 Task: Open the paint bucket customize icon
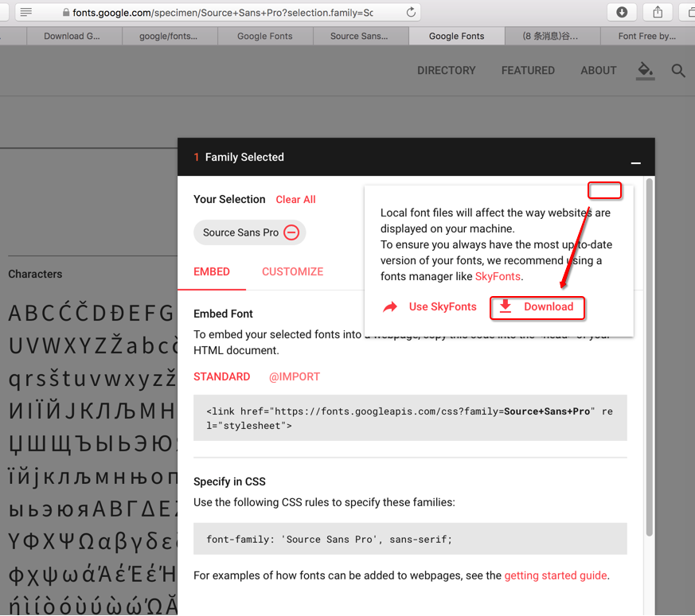pyautogui.click(x=646, y=71)
